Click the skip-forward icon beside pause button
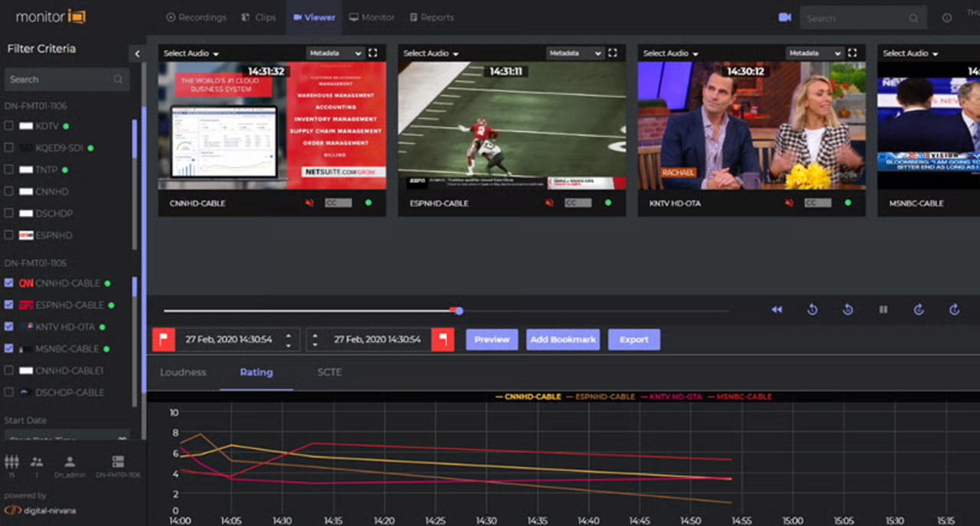 (x=919, y=309)
